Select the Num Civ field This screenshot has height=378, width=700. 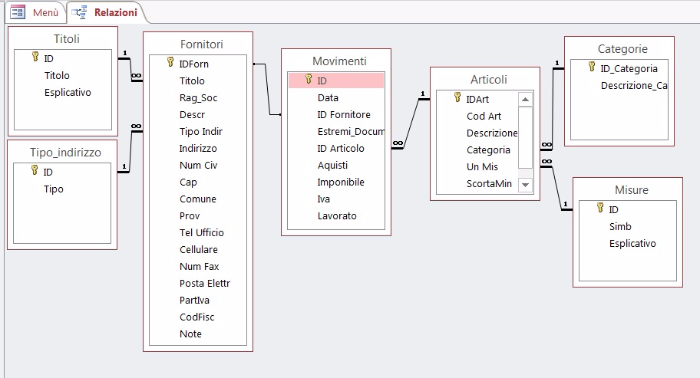pyautogui.click(x=198, y=165)
